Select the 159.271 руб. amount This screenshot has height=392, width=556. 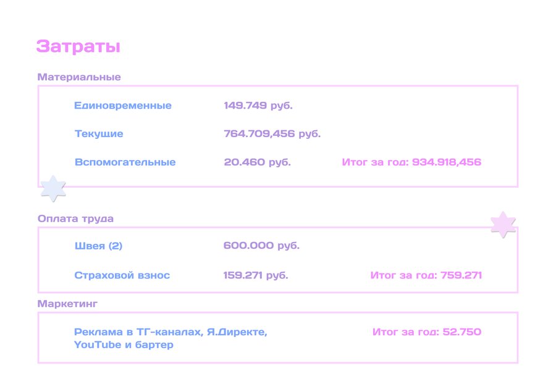click(x=256, y=275)
